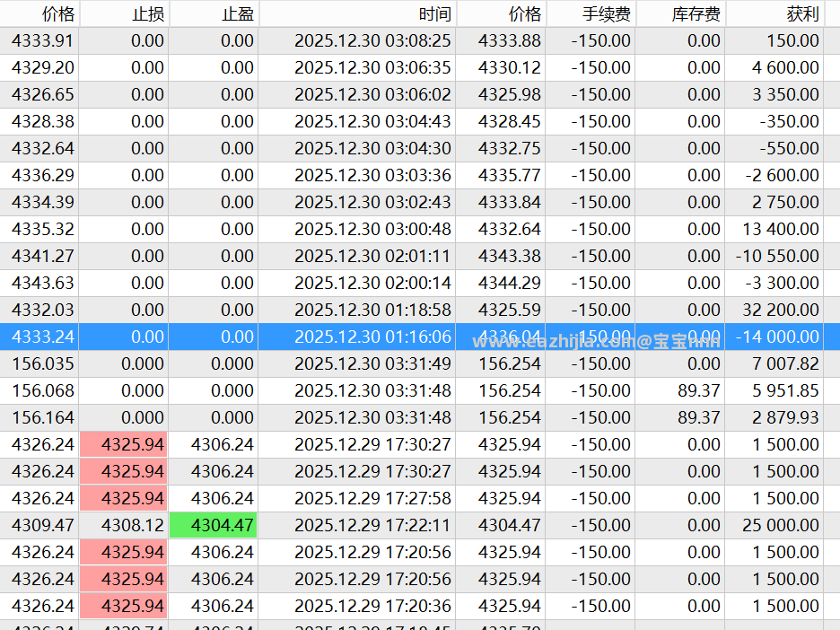Click the 获利 column header
The image size is (840, 630).
click(x=774, y=13)
